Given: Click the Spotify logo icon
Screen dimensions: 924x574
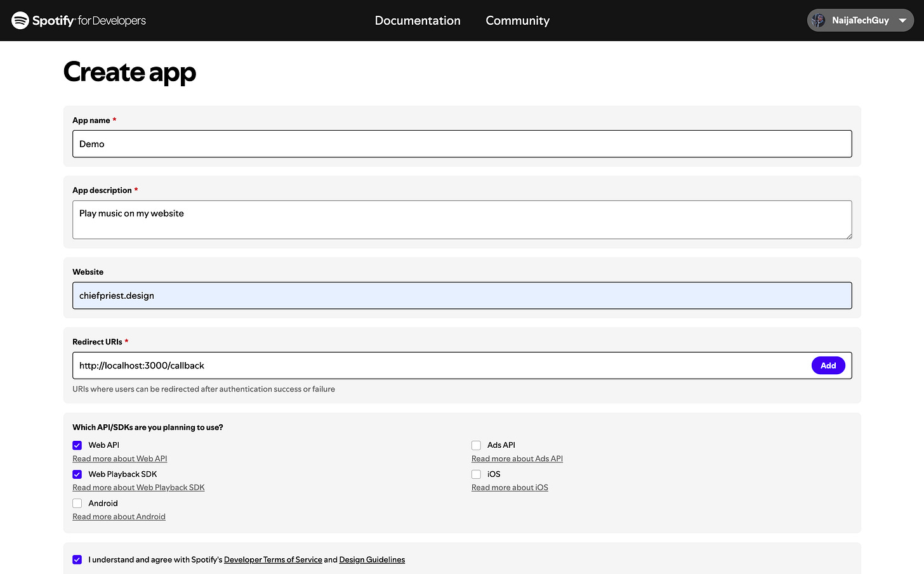Looking at the screenshot, I should coord(20,20).
